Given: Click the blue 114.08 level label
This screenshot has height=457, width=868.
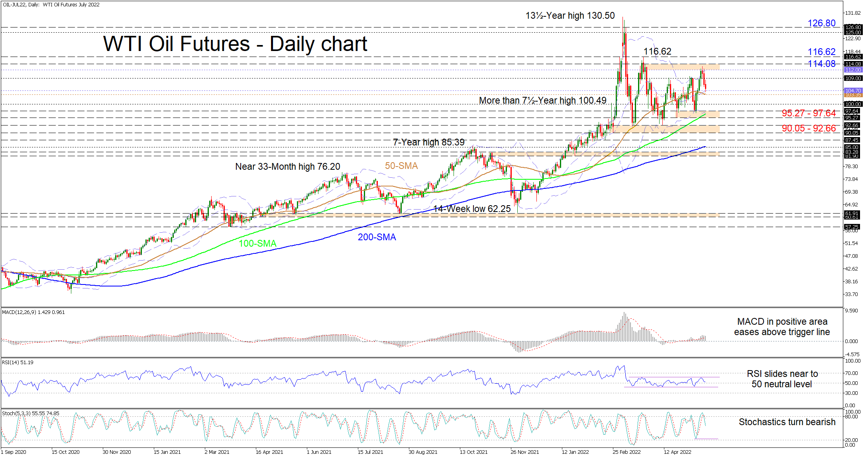Looking at the screenshot, I should 821,64.
